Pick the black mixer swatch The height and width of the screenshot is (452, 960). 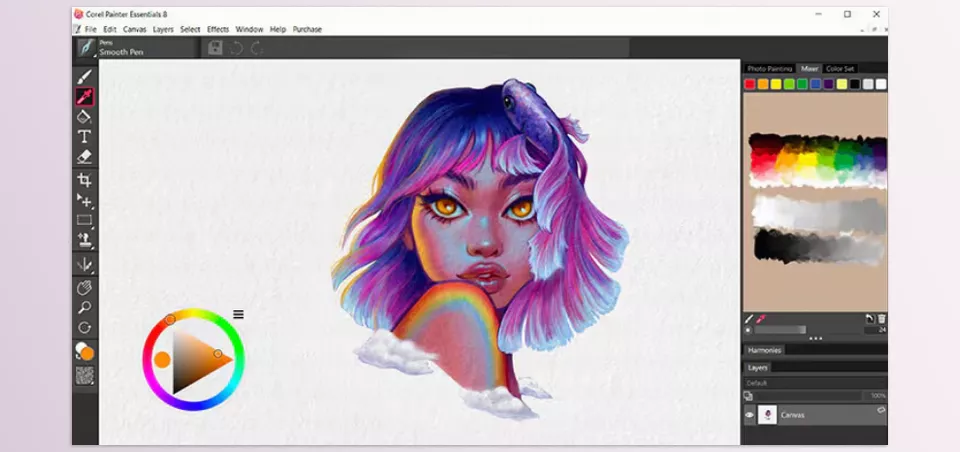pyautogui.click(x=855, y=85)
